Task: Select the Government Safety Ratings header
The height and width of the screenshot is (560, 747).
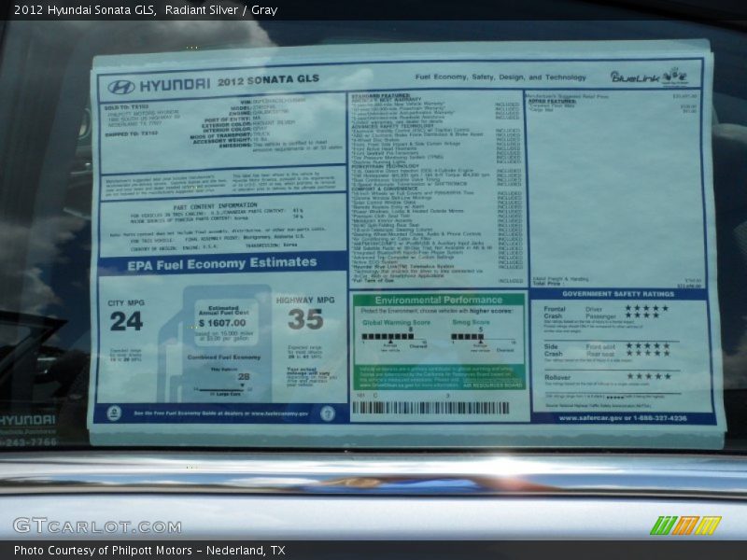Action: pos(617,293)
